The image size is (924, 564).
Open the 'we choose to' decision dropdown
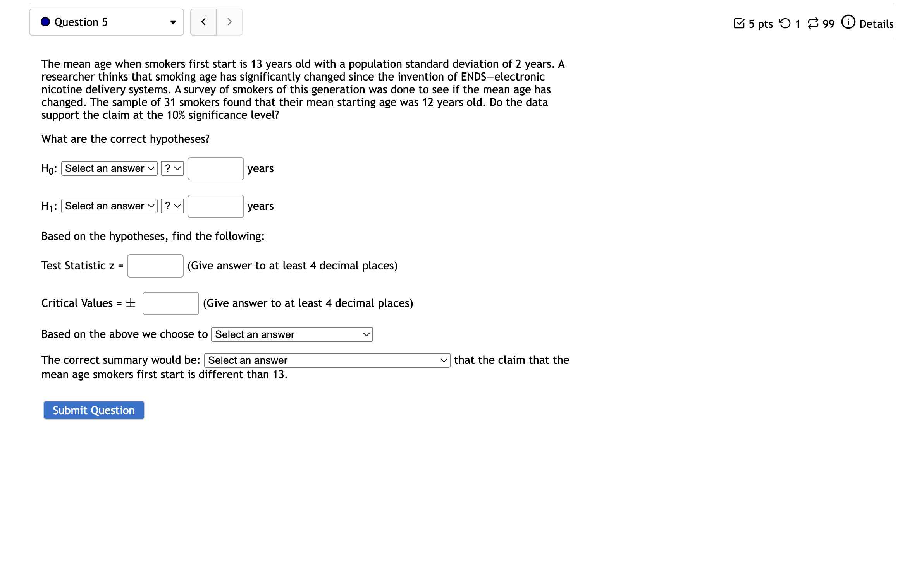point(292,334)
